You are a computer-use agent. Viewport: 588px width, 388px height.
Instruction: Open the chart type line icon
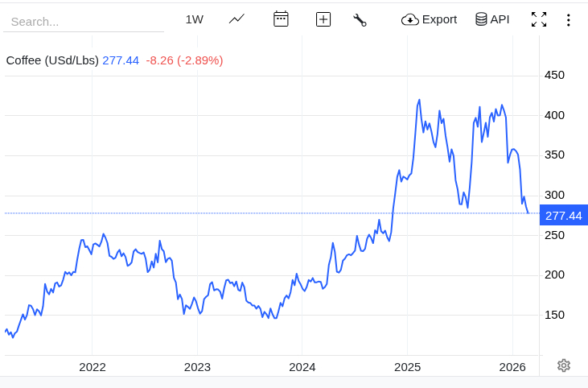pos(236,19)
